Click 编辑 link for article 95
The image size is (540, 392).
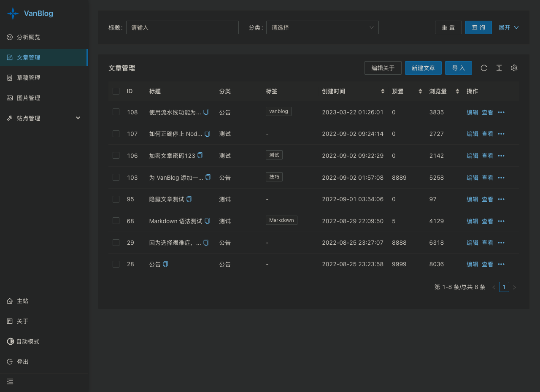(x=472, y=199)
